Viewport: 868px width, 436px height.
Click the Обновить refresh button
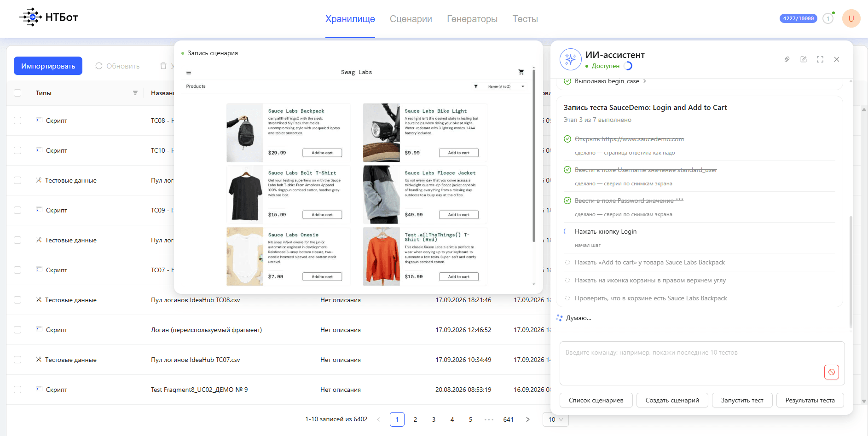pos(117,66)
